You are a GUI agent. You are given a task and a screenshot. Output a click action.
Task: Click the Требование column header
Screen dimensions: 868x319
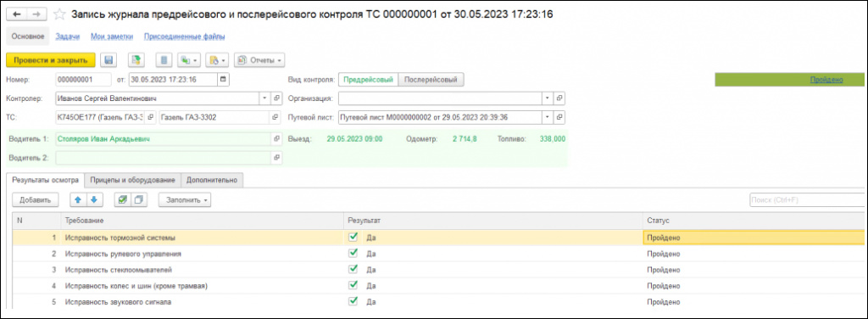(x=202, y=221)
